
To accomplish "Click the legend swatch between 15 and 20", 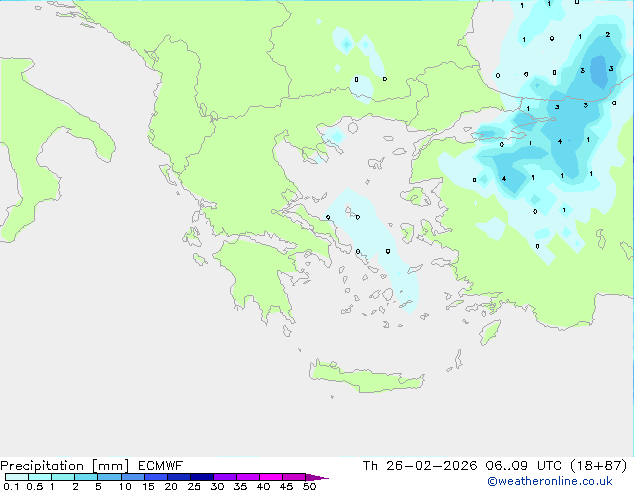I will tap(155, 477).
